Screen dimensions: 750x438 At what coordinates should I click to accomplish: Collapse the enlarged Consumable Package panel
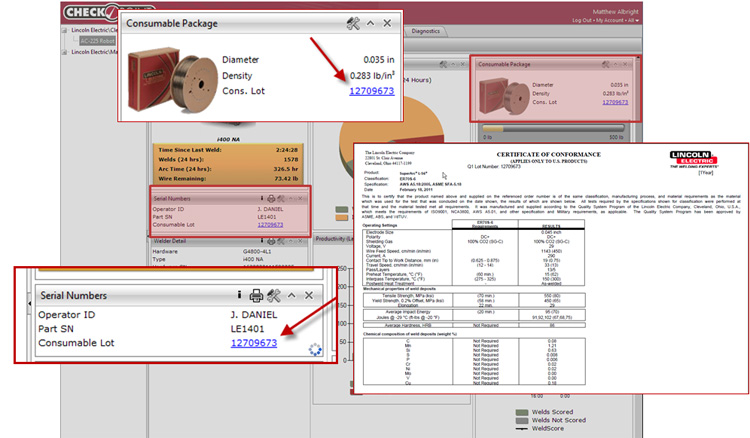tap(370, 23)
